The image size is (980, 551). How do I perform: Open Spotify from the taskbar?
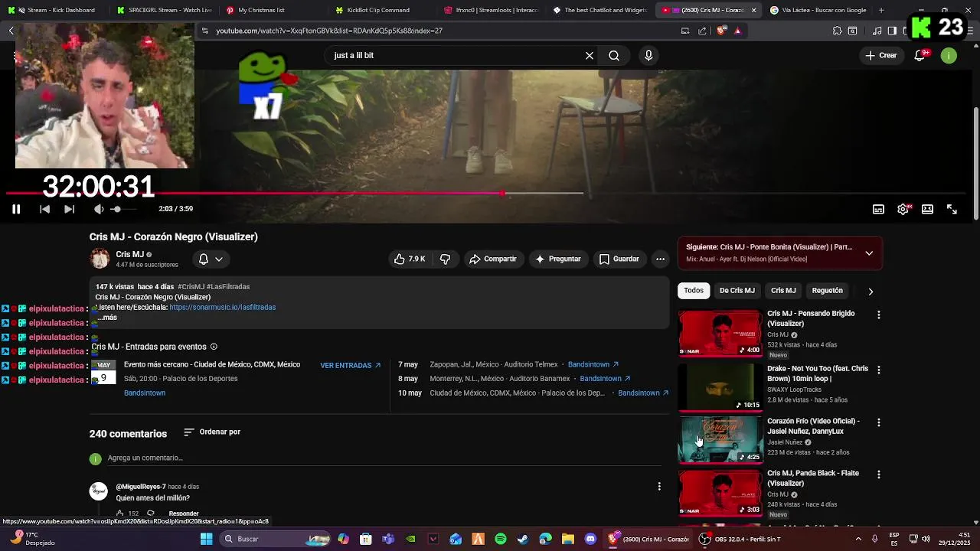[x=501, y=539]
